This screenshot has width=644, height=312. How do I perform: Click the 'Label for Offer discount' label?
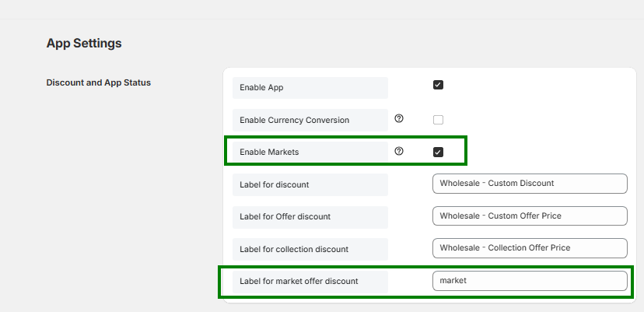tap(285, 216)
